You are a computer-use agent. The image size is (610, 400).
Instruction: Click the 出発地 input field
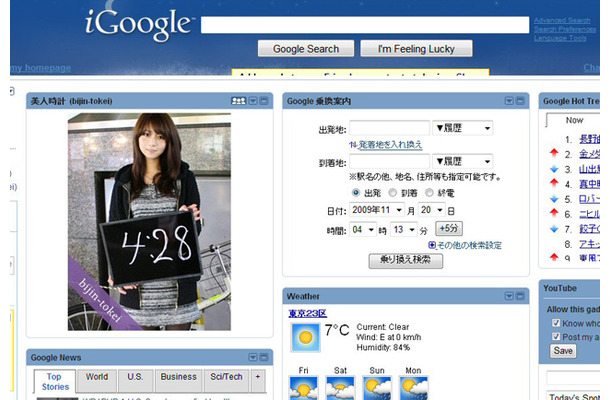point(390,128)
